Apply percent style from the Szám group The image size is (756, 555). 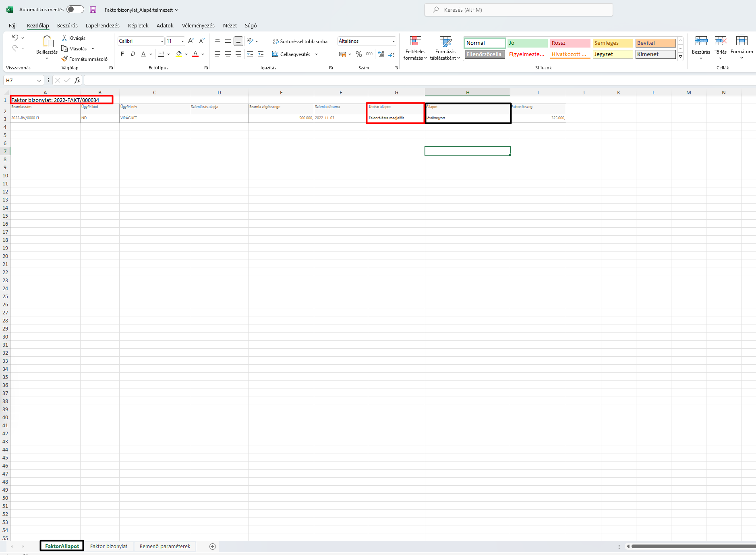pyautogui.click(x=358, y=54)
